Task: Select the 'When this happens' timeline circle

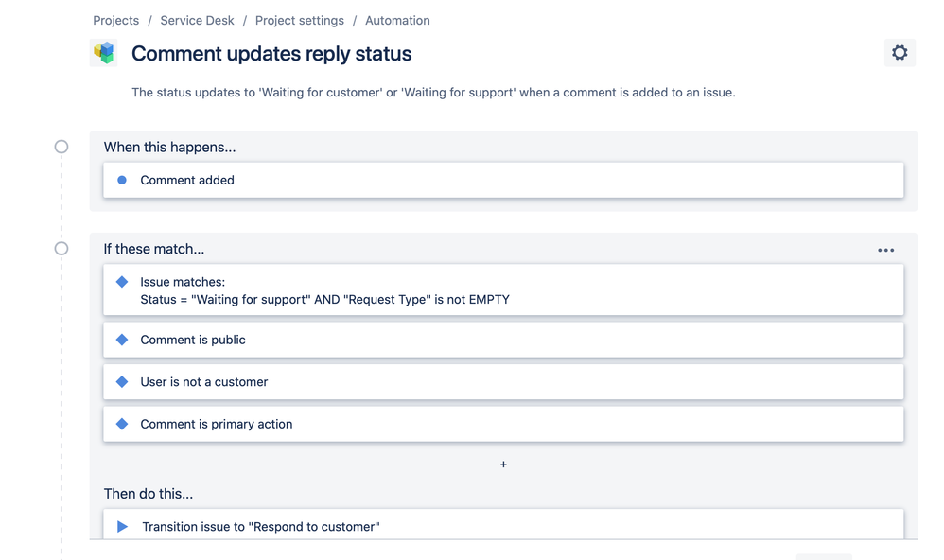Action: coord(61,147)
